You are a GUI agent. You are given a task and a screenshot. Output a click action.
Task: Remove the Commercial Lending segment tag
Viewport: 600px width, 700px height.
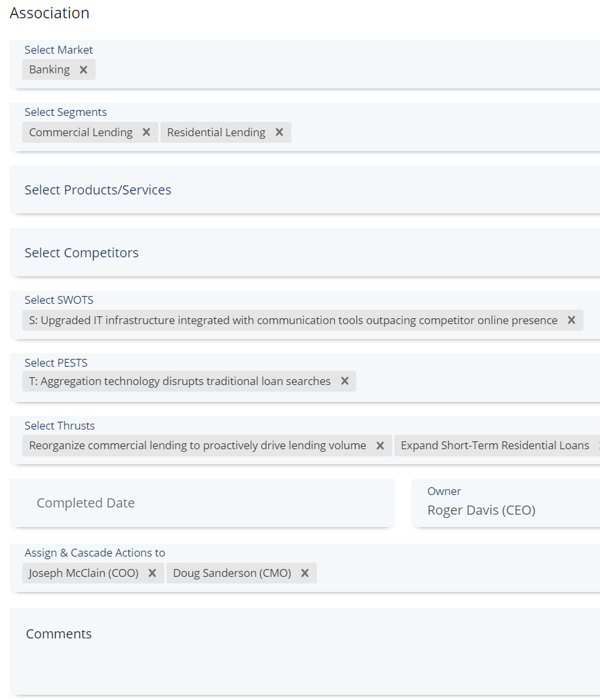point(146,132)
